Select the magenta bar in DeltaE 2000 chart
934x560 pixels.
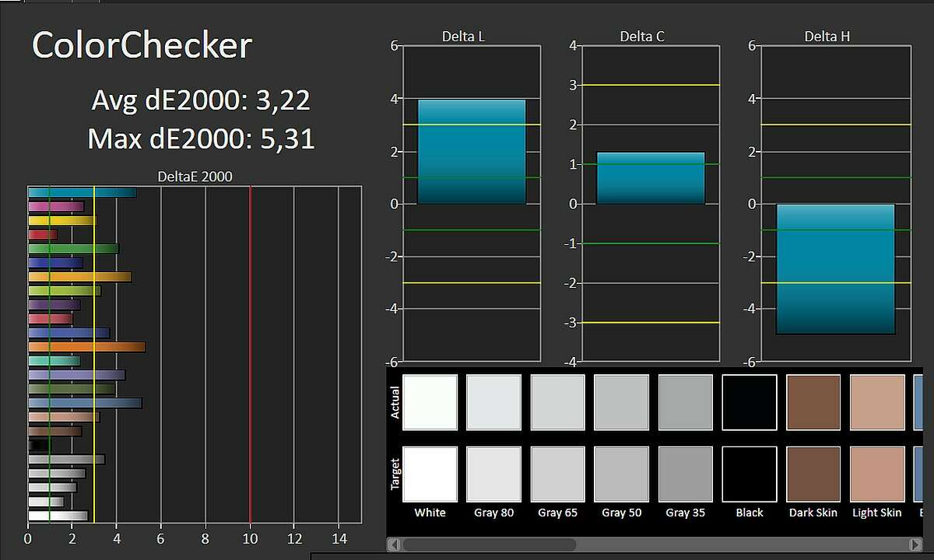[56, 207]
